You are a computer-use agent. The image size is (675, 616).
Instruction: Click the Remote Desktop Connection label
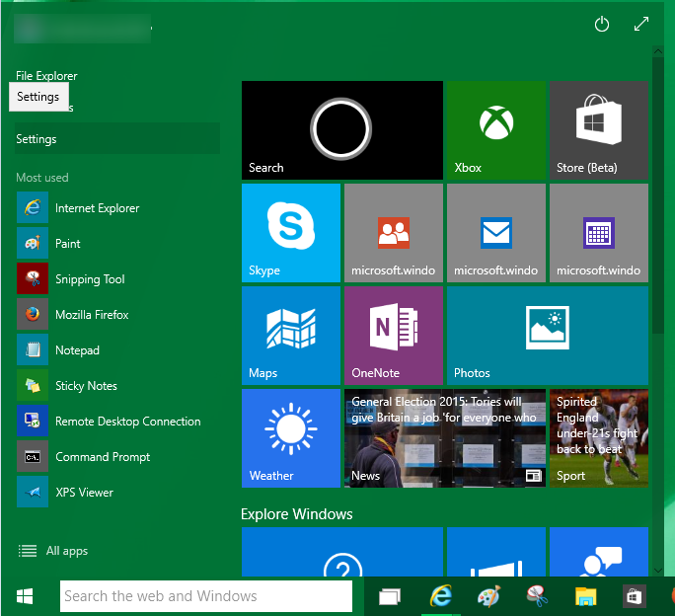coord(128,422)
